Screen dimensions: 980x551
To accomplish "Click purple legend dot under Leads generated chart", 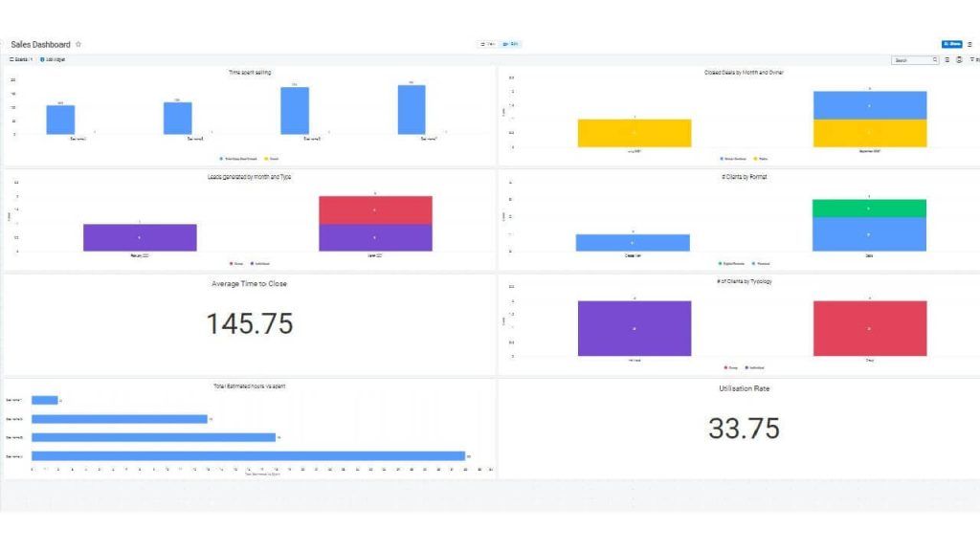I will click(252, 264).
